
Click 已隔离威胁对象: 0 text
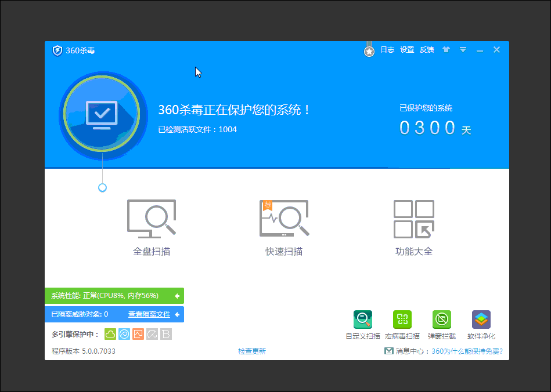click(80, 314)
